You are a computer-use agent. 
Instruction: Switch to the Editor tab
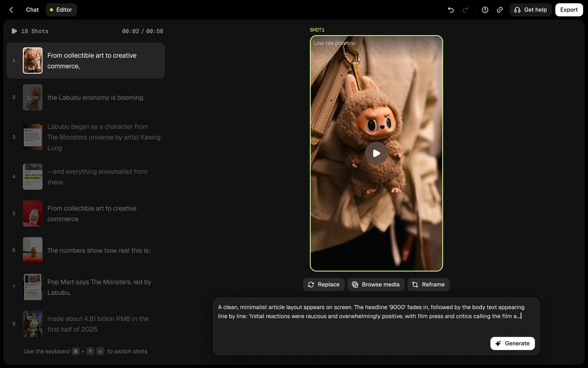[x=61, y=10]
